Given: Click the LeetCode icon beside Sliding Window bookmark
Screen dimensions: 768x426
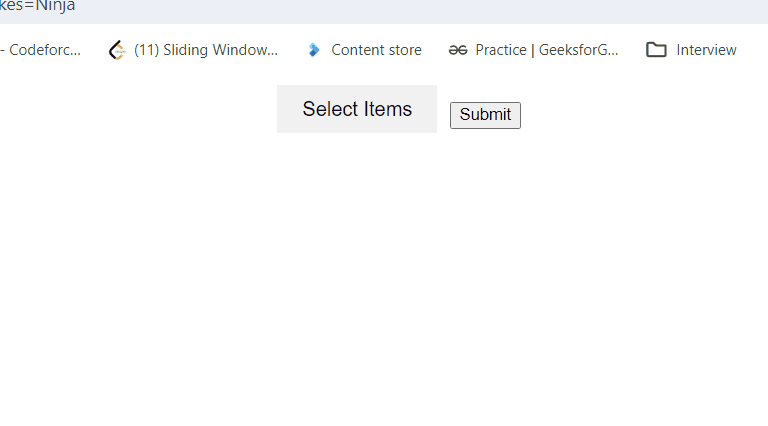Looking at the screenshot, I should pyautogui.click(x=117, y=50).
